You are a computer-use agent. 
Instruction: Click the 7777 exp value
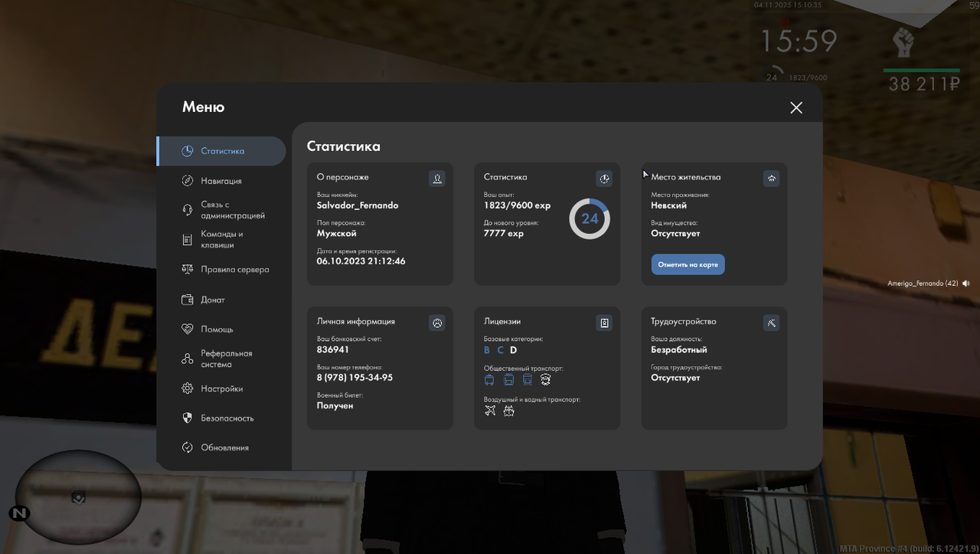pos(504,234)
